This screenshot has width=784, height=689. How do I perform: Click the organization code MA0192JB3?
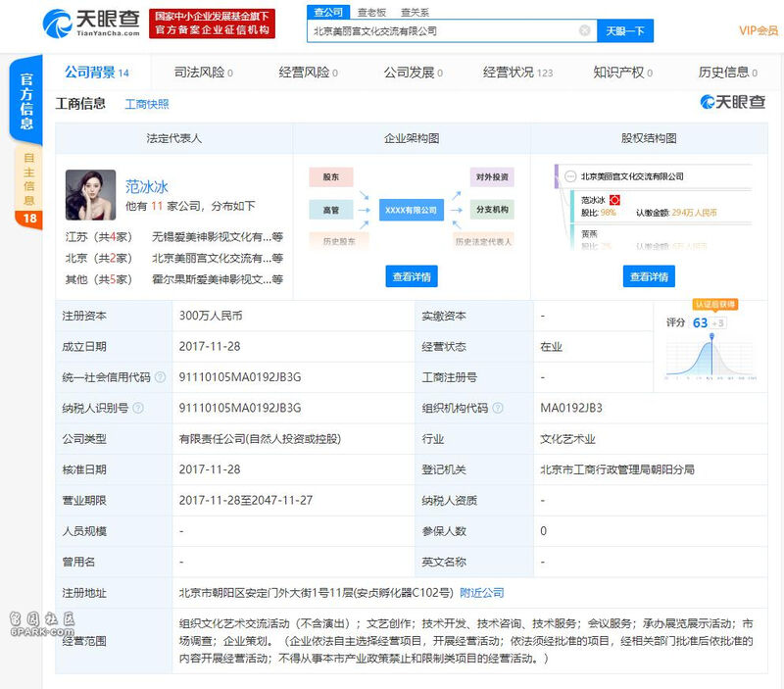point(571,408)
